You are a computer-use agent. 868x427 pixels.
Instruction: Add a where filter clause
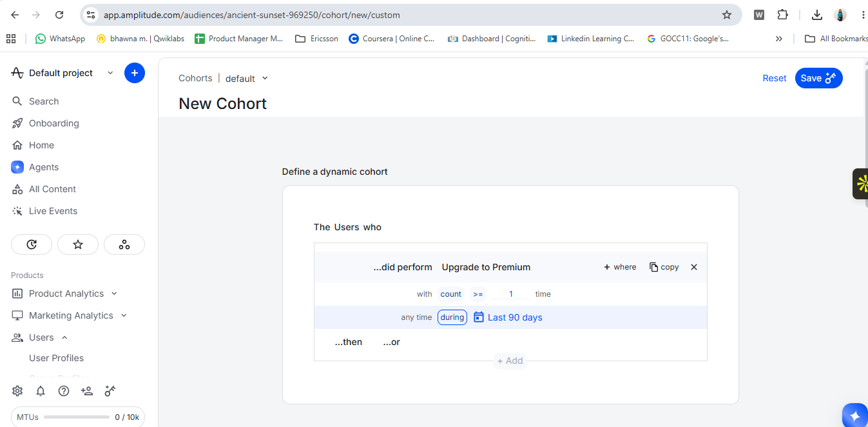(620, 267)
